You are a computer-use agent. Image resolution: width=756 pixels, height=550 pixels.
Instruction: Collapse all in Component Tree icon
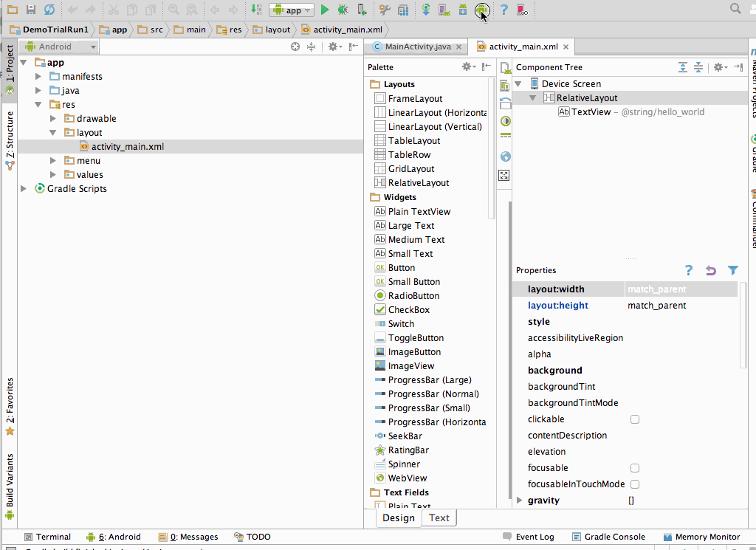tap(698, 67)
